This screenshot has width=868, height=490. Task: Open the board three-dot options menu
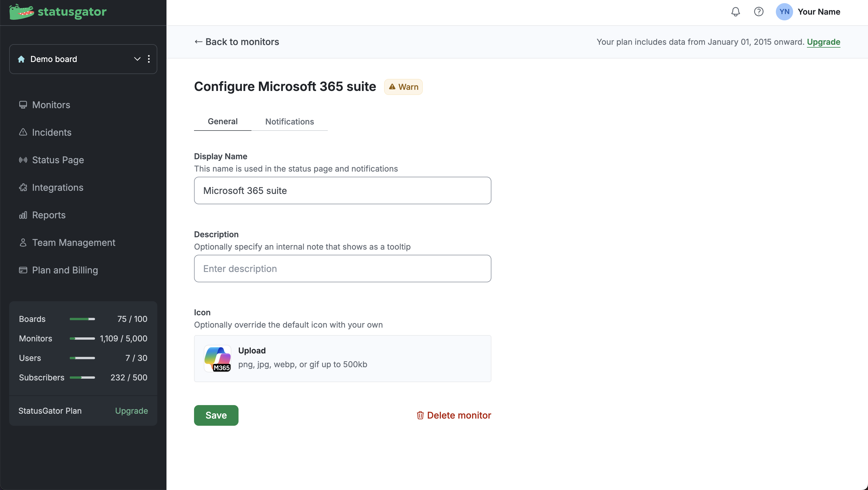149,59
